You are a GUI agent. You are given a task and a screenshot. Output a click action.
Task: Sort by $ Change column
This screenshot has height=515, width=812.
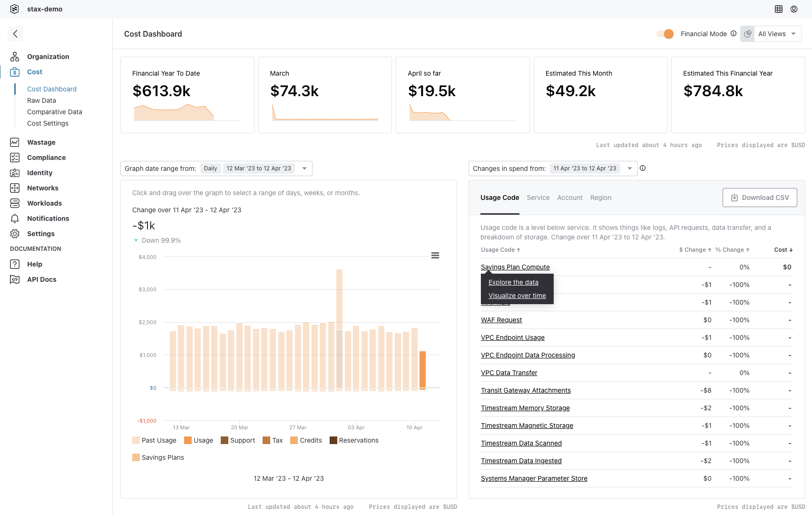click(x=695, y=250)
